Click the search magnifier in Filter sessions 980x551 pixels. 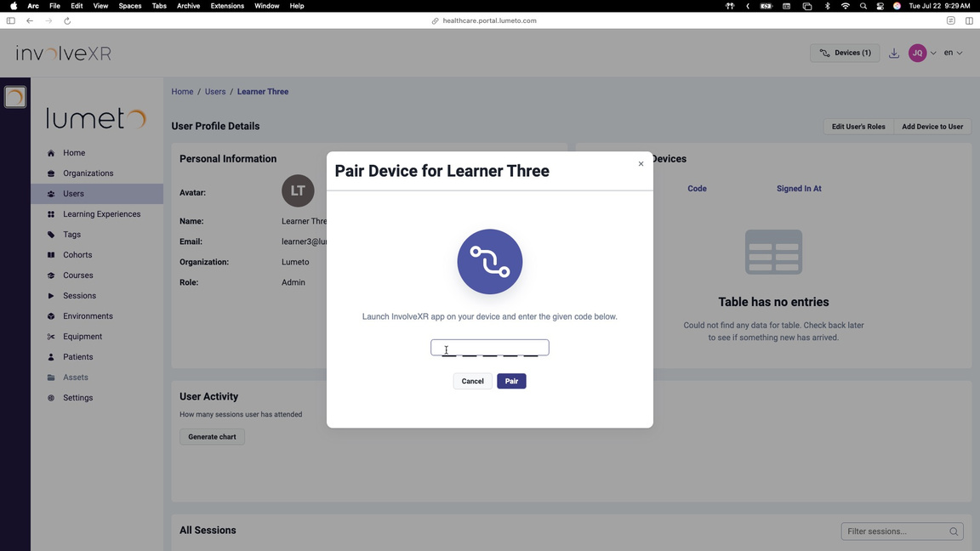coord(954,531)
